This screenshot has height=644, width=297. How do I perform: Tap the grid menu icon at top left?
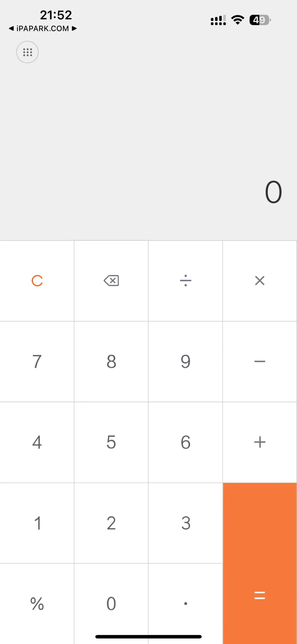(x=27, y=52)
